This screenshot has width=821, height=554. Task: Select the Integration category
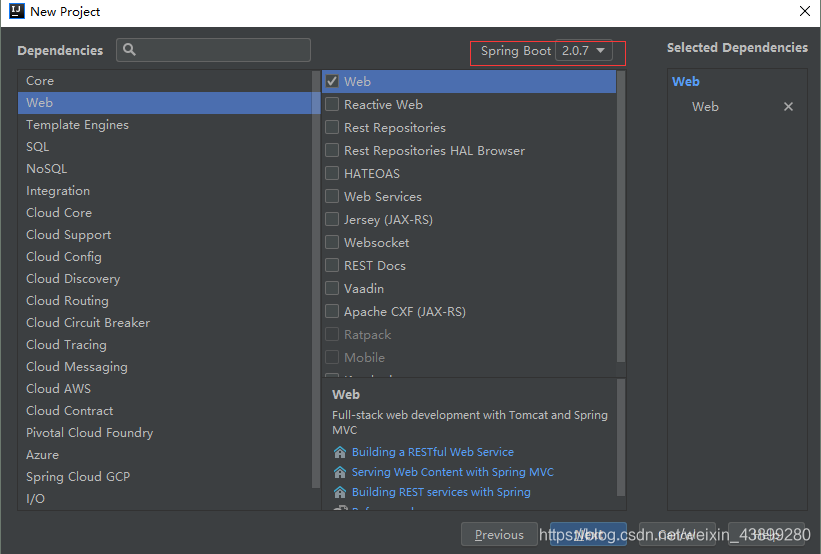pos(165,191)
